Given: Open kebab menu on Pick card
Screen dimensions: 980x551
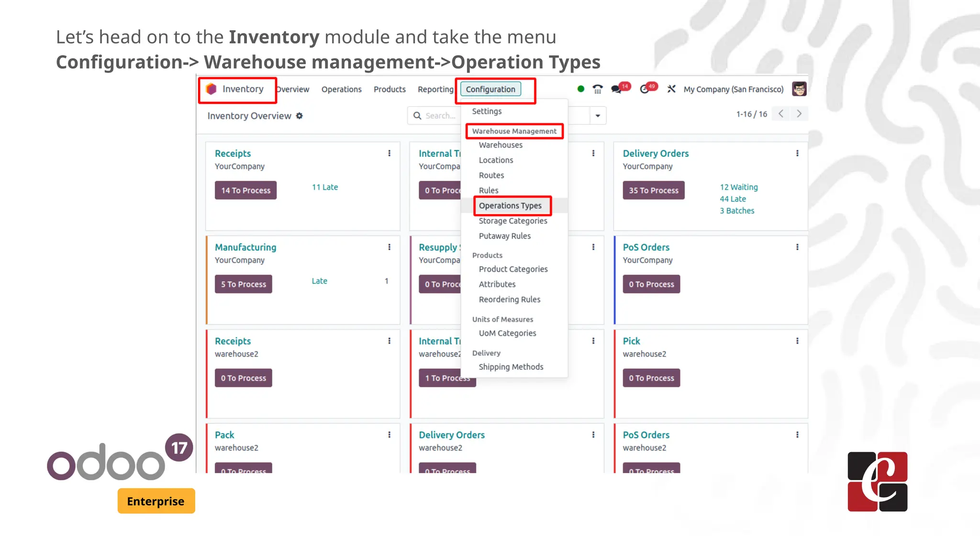Looking at the screenshot, I should [x=797, y=341].
